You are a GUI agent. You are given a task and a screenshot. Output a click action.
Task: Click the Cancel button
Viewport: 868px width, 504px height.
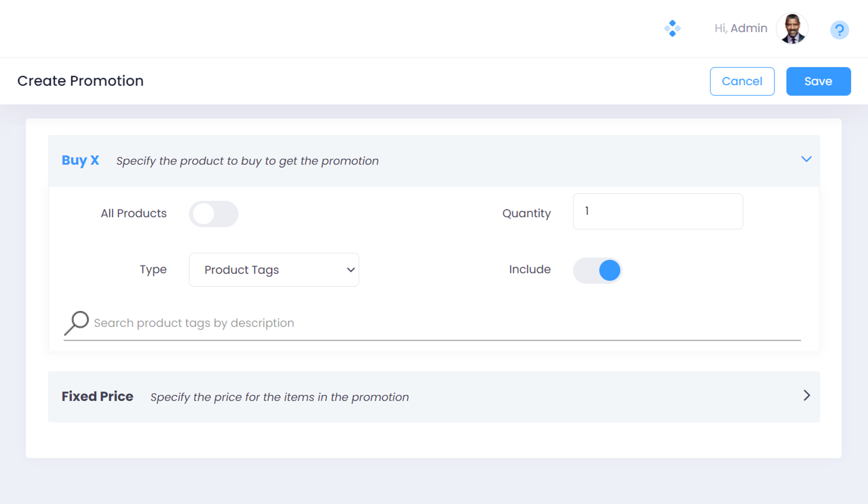coord(742,81)
